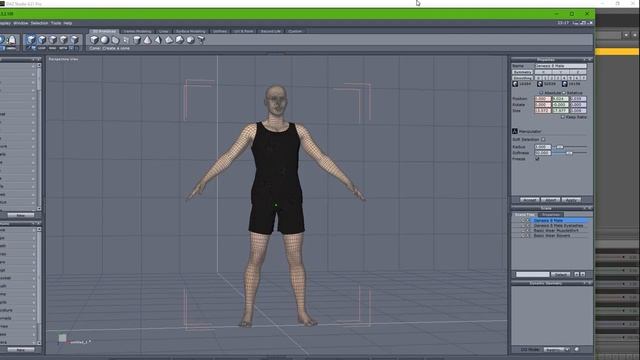Click the third selection-mode cube icon

click(x=53, y=40)
